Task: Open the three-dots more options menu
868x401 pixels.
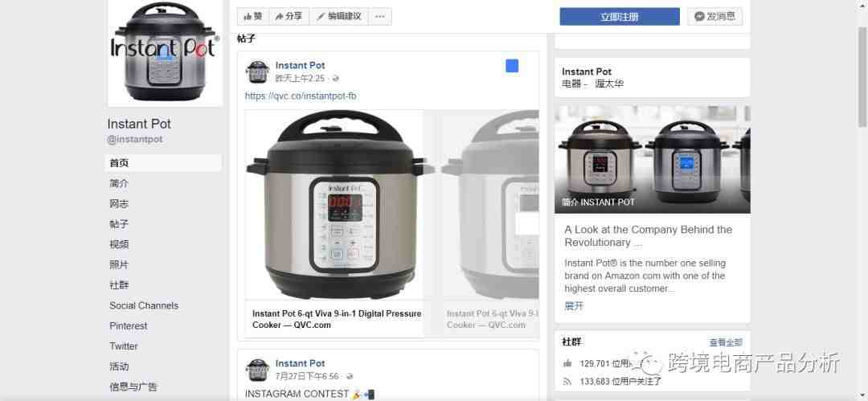Action: (379, 17)
